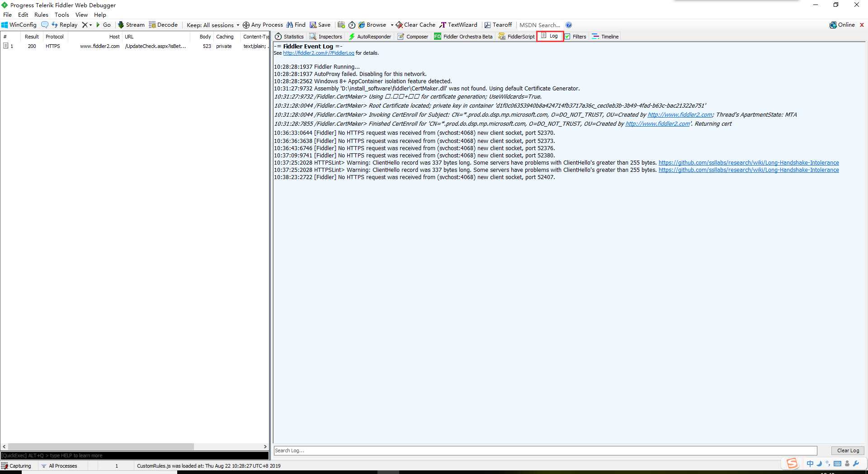Open Find sessions (binoculars)
The height and width of the screenshot is (474, 868).
point(296,25)
